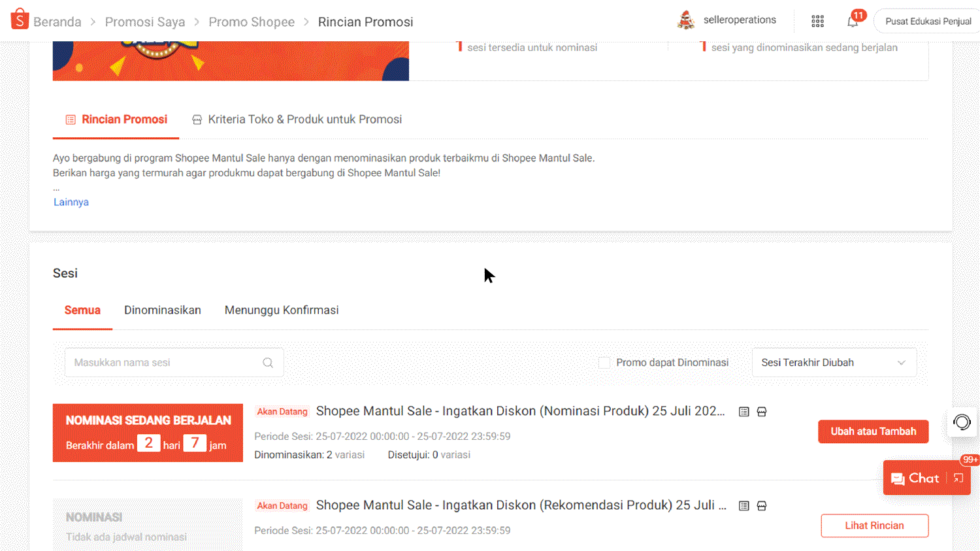Open the apps grid menu icon
The height and width of the screenshot is (551, 980).
coord(817,22)
